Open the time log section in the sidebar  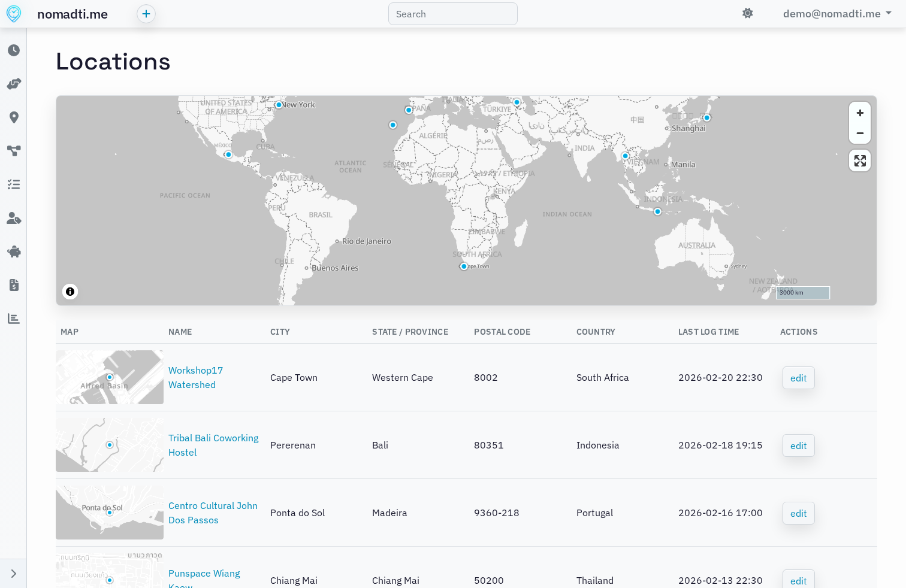(13, 50)
